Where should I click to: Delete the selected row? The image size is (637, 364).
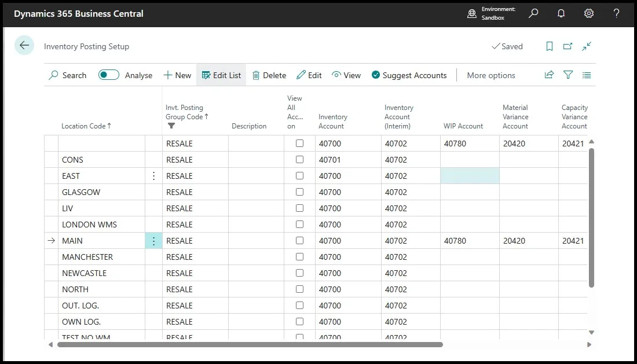tap(269, 75)
